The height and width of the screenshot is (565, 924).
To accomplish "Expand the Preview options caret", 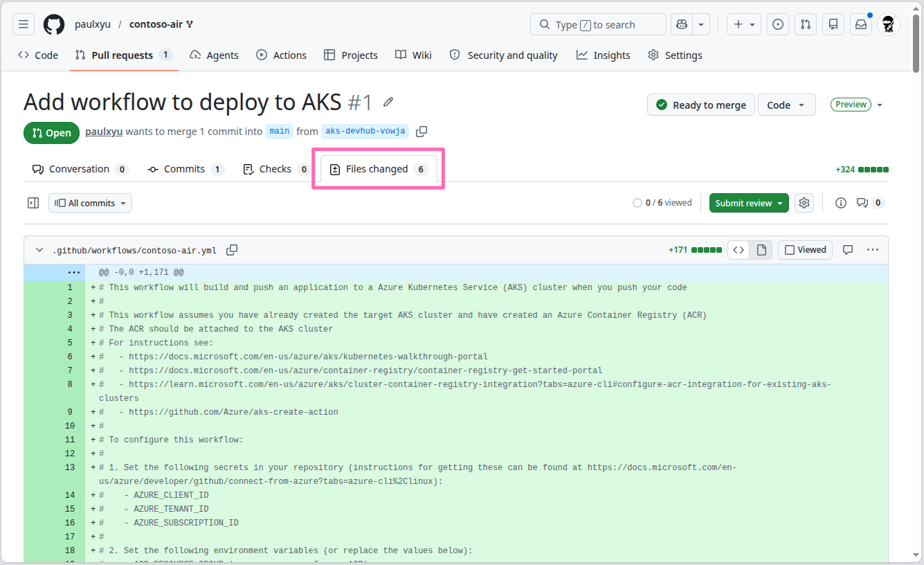I will tap(880, 105).
